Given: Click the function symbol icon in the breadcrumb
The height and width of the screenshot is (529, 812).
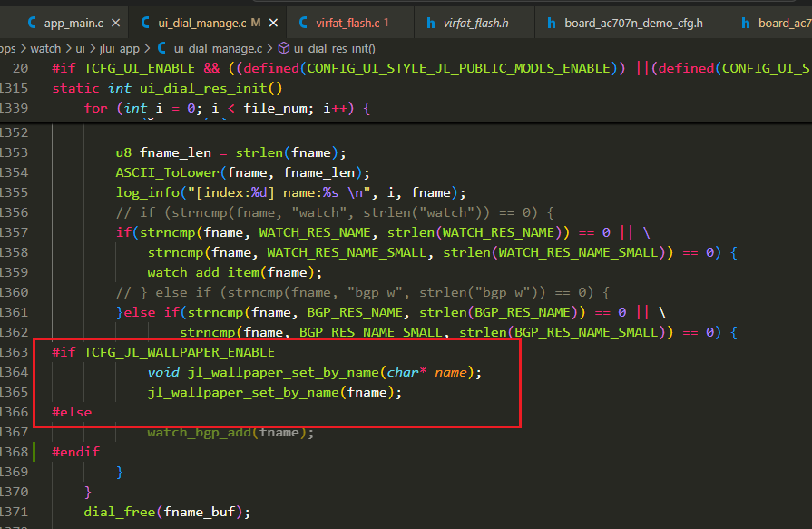Looking at the screenshot, I should [x=284, y=48].
